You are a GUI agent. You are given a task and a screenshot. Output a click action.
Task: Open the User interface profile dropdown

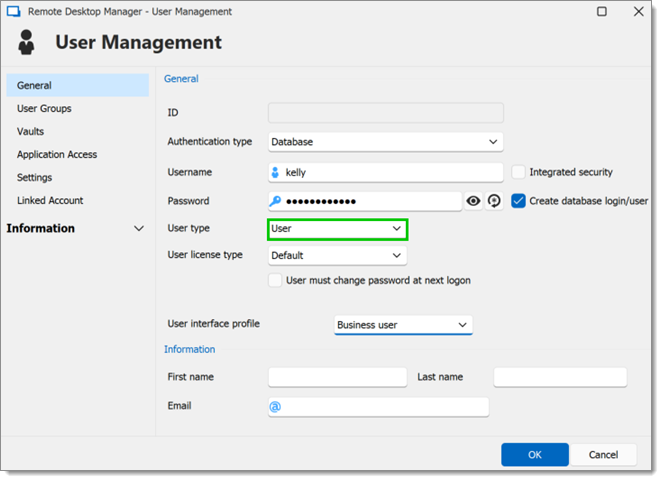(x=403, y=325)
